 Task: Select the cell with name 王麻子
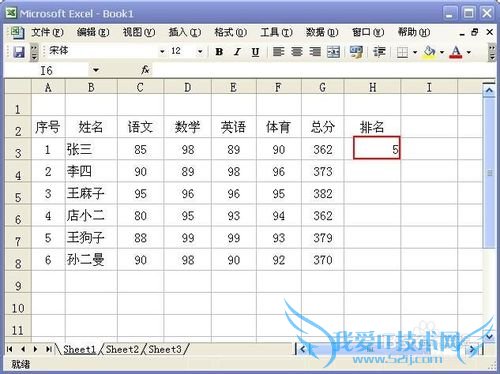(91, 193)
